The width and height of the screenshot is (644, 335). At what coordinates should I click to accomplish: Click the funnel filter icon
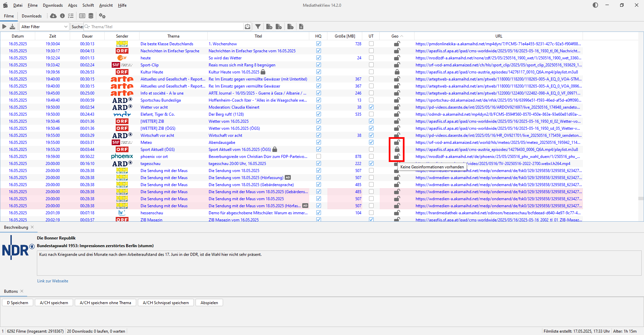(x=258, y=26)
